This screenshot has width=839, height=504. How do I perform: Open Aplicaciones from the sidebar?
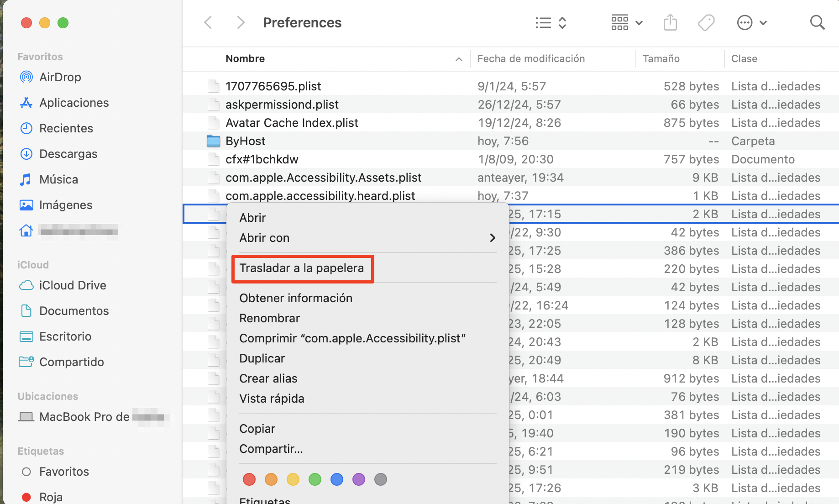click(74, 103)
